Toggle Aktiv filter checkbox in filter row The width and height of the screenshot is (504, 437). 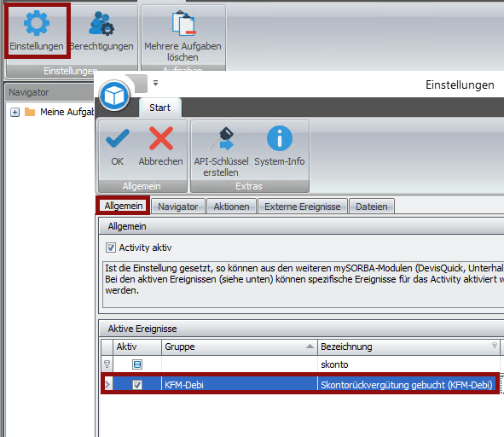[x=137, y=364]
